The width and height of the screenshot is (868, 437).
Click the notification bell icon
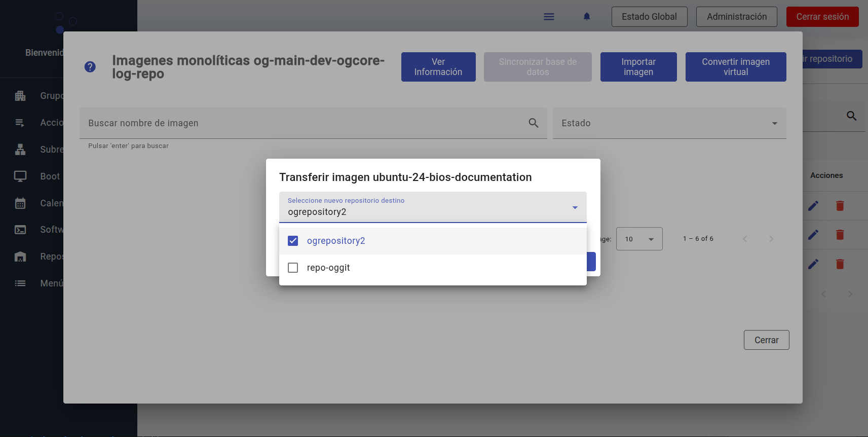pyautogui.click(x=587, y=17)
